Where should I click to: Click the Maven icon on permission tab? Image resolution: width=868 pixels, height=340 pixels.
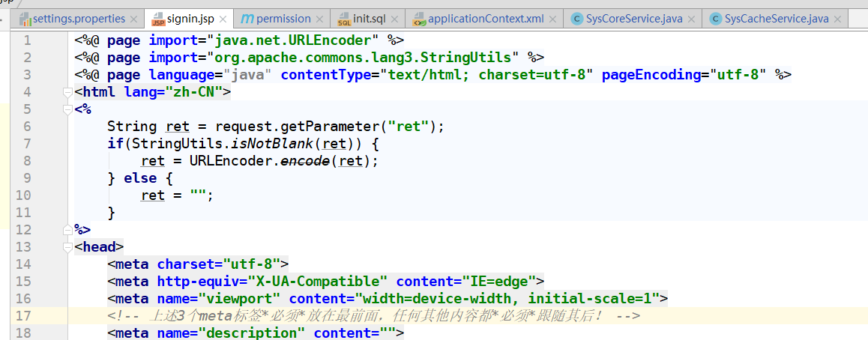[247, 18]
